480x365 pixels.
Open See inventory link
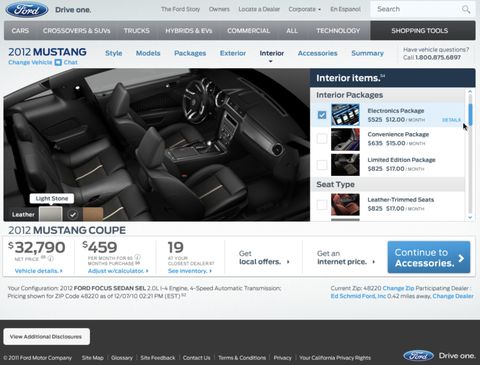[x=190, y=271]
